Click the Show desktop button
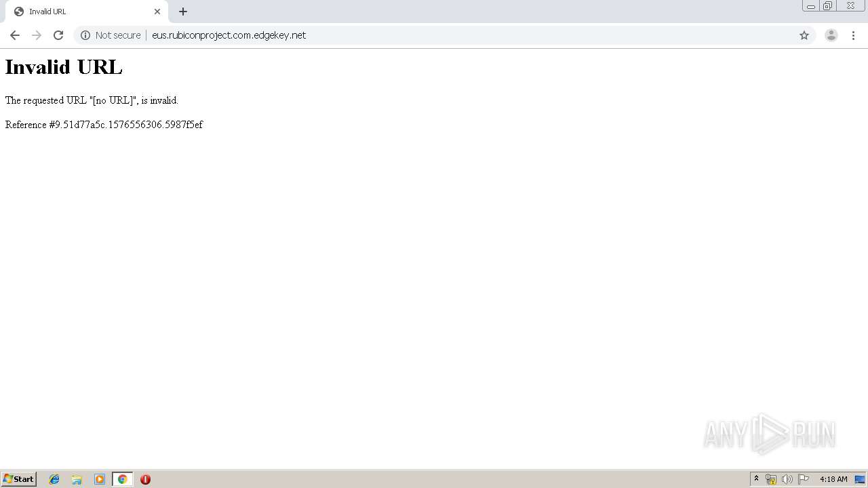868x488 pixels. pos(860,479)
